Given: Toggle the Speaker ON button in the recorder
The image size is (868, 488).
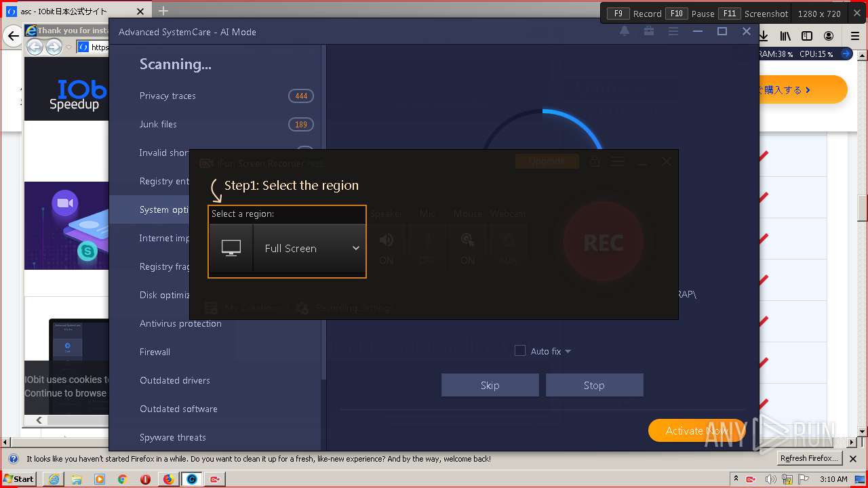Looking at the screenshot, I should (x=387, y=248).
